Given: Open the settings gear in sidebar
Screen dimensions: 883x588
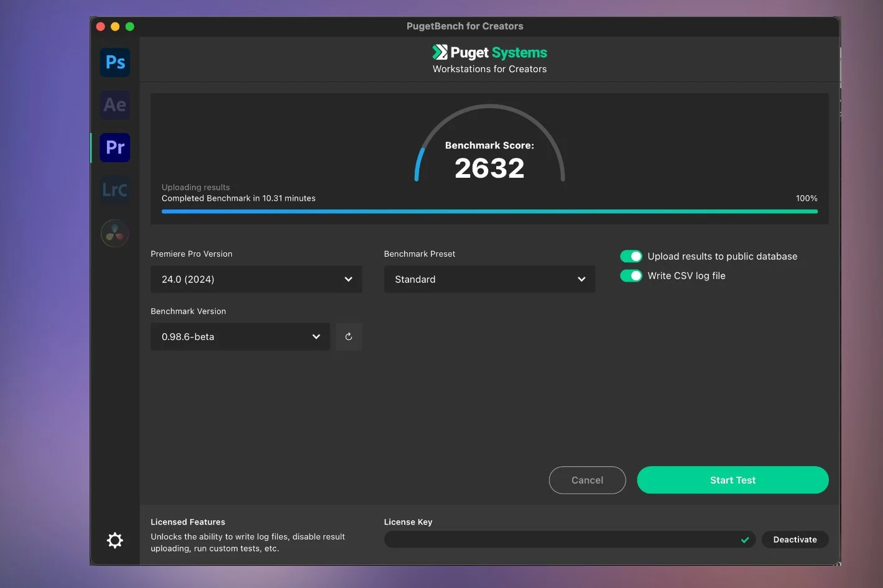Looking at the screenshot, I should 115,540.
